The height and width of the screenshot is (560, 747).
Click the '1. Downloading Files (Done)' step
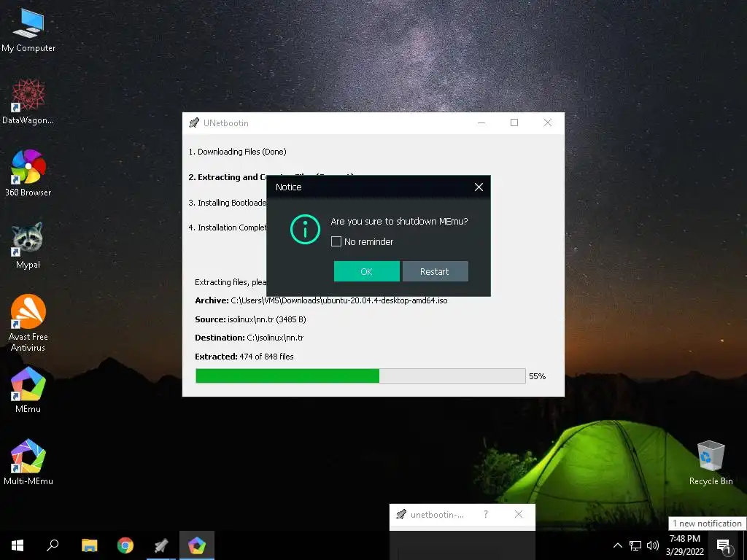coord(237,152)
